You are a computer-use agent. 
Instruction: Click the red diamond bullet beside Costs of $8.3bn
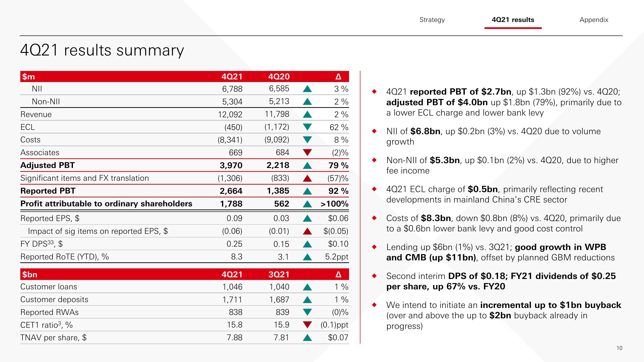click(x=374, y=218)
